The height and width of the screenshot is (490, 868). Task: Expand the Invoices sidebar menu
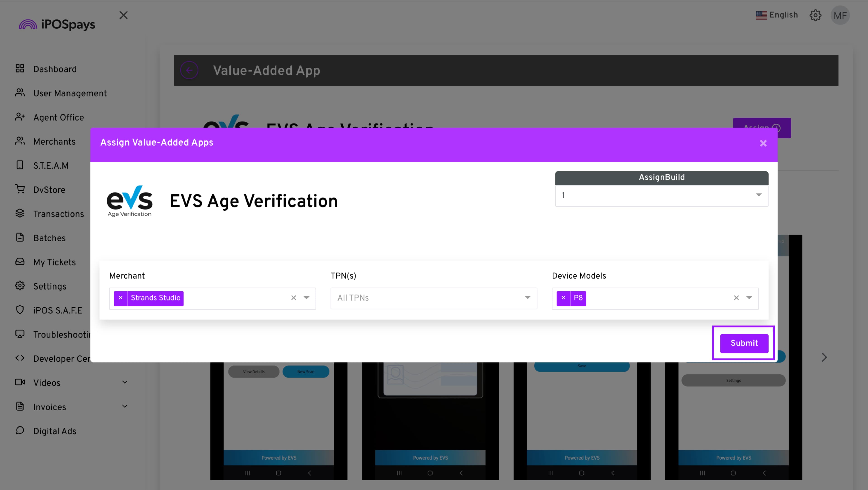[x=125, y=406]
